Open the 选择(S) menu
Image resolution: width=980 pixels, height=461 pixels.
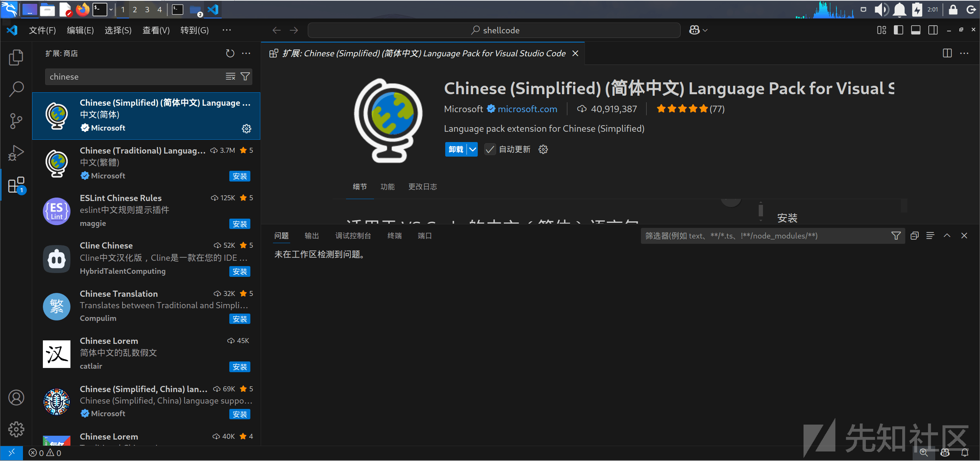click(x=118, y=30)
